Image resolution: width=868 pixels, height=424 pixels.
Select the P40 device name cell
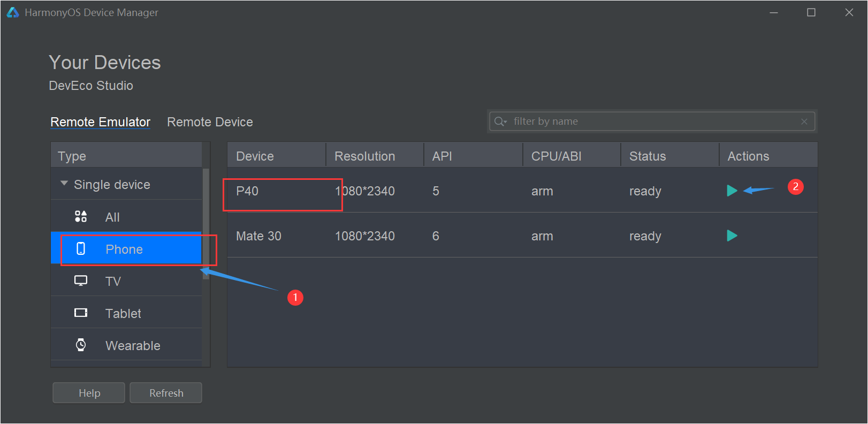247,191
